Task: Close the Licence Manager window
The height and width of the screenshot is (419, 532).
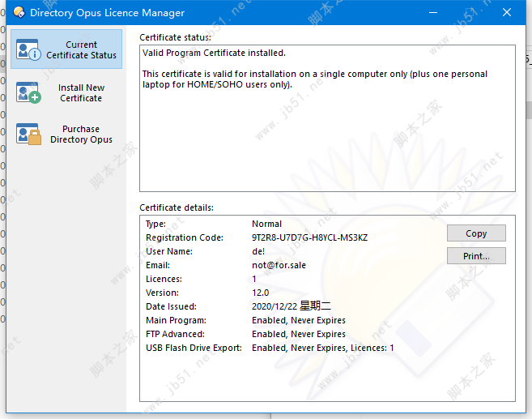Action: 506,13
